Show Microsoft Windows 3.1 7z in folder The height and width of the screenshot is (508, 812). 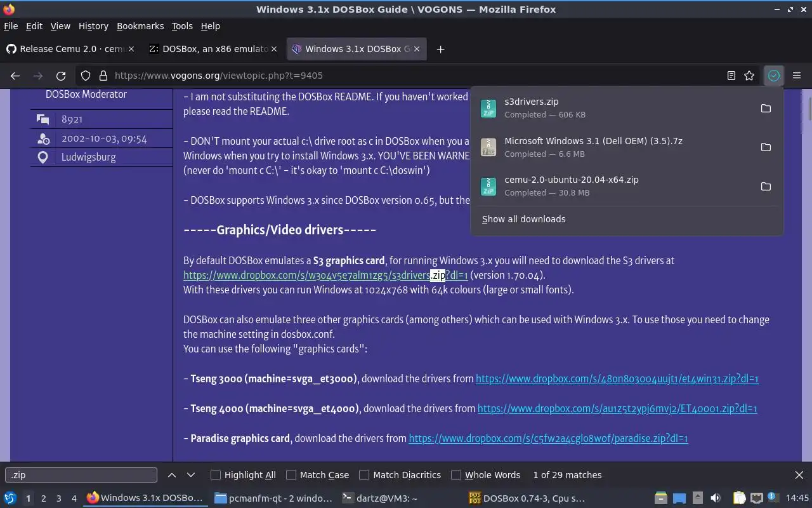[766, 147]
